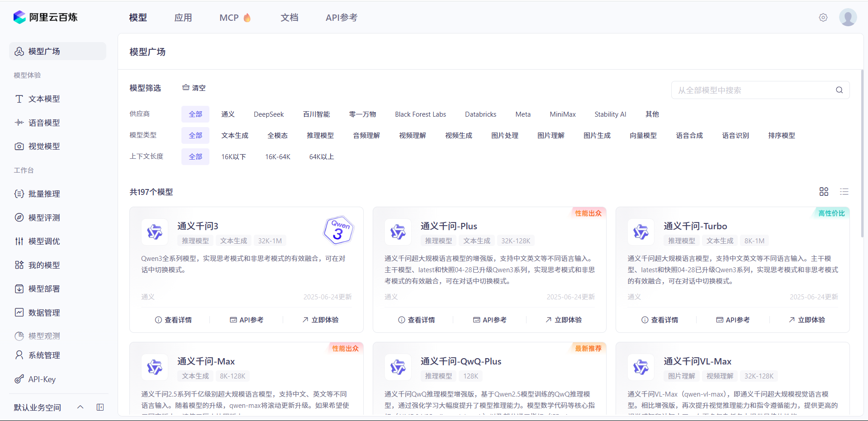Image resolution: width=868 pixels, height=421 pixels.
Task: Select DeepSeek supplier filter
Action: [x=269, y=114]
